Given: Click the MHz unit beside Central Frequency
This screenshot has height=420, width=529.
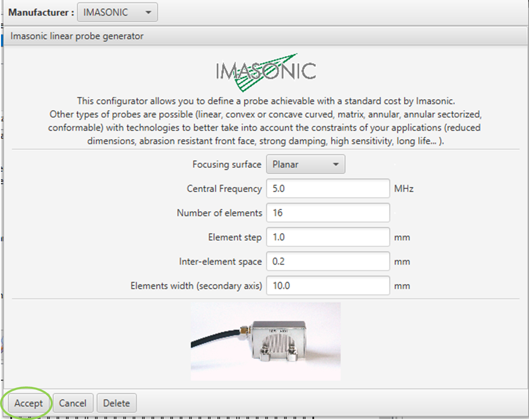Looking at the screenshot, I should [404, 189].
